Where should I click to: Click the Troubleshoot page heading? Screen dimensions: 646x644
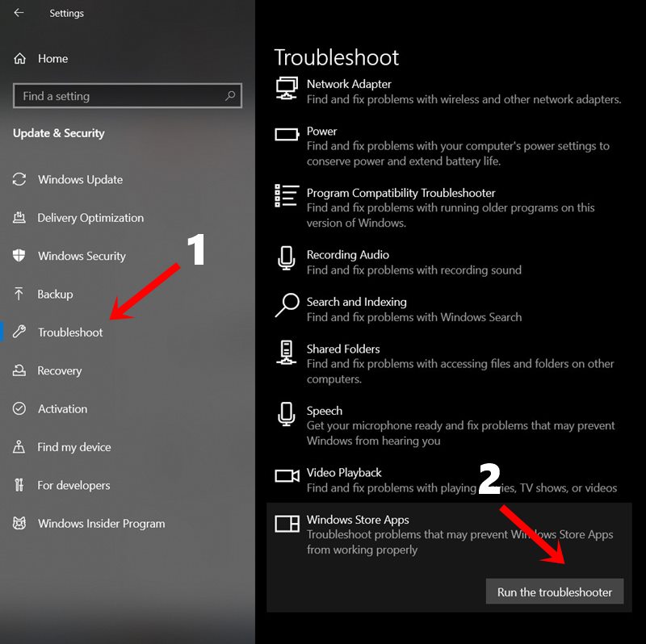[x=337, y=57]
